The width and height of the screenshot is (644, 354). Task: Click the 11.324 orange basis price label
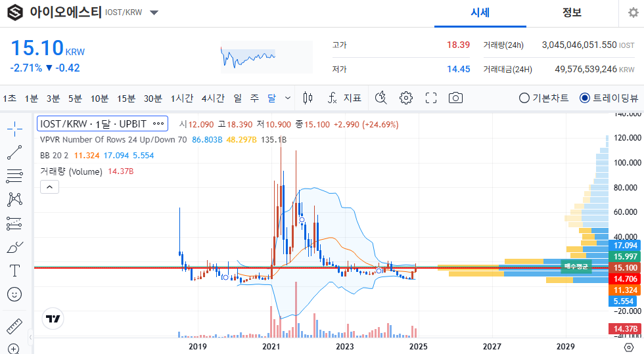coord(625,290)
